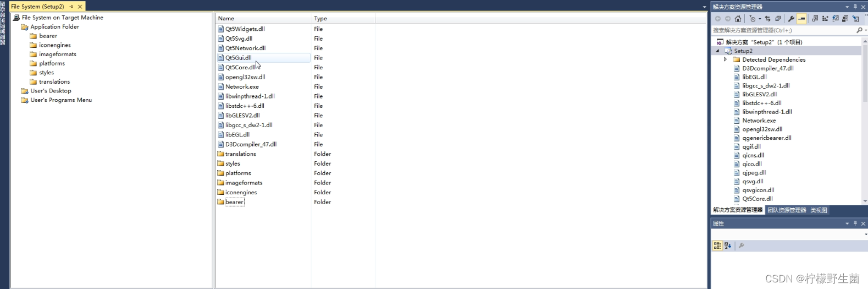This screenshot has height=289, width=868.
Task: Open window position menu of Solution Explorer
Action: point(847,7)
